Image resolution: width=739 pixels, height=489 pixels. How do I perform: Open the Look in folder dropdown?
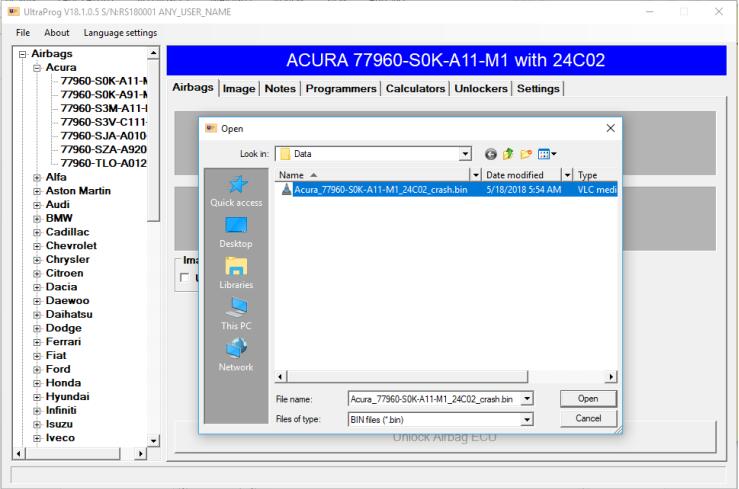point(465,154)
